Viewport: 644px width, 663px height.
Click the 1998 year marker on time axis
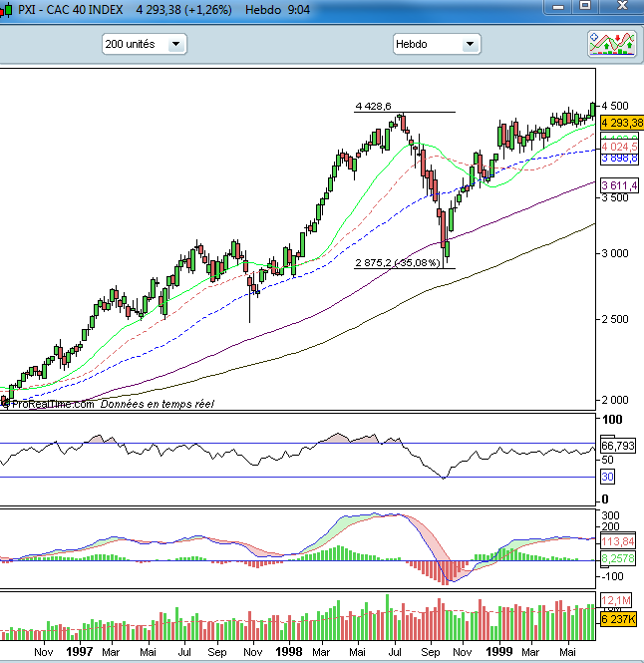[x=289, y=652]
